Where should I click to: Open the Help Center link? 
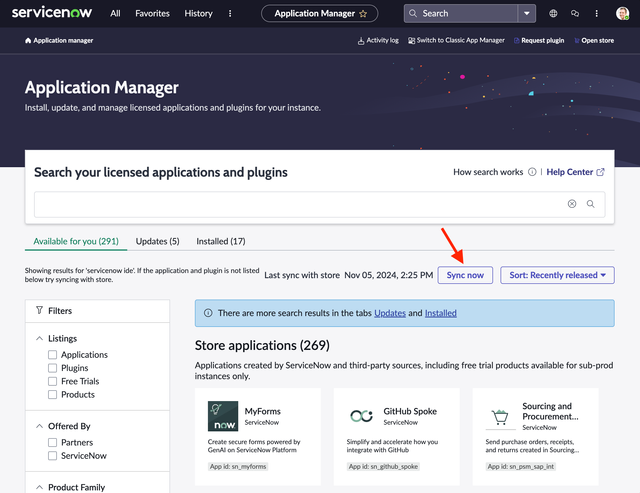click(569, 172)
